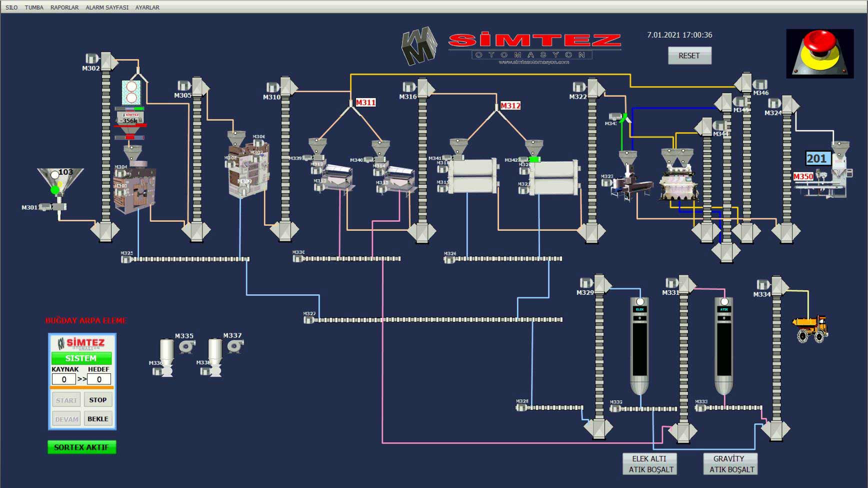Open the SILO menu

[x=11, y=8]
